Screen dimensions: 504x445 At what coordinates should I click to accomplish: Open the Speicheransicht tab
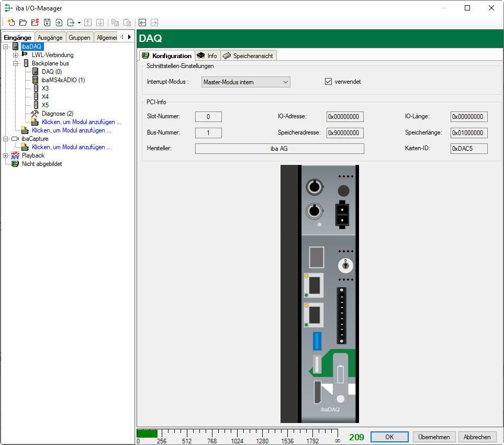click(x=248, y=55)
